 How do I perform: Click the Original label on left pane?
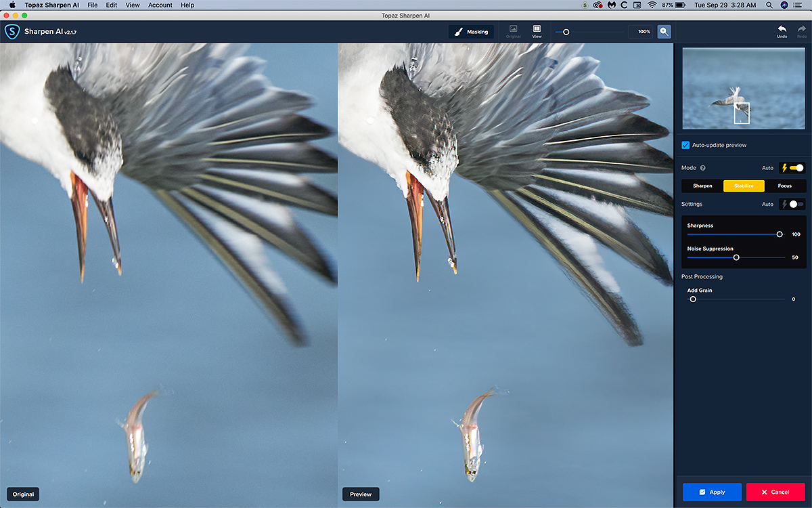click(23, 494)
